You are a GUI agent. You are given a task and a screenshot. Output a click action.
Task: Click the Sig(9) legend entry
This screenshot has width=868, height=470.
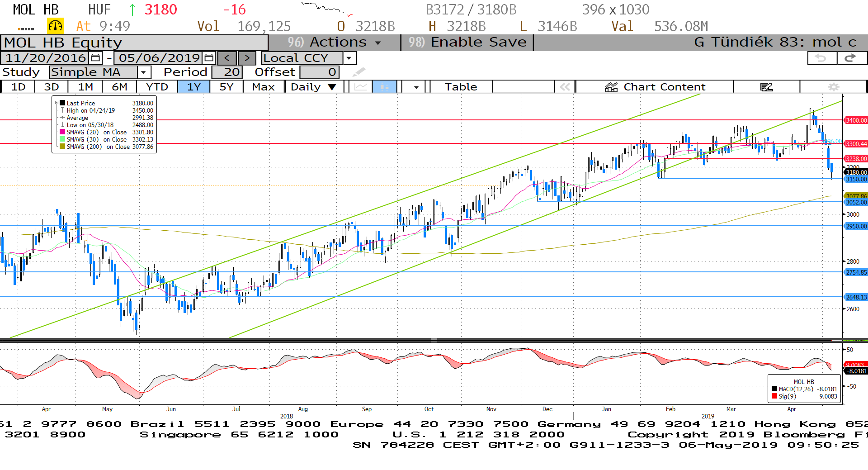804,396
